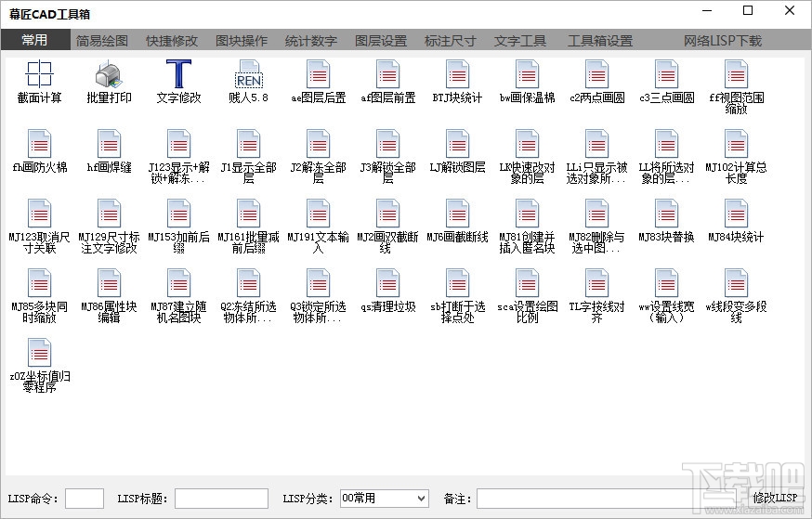Focus the LISP标题 input field

tap(222, 499)
